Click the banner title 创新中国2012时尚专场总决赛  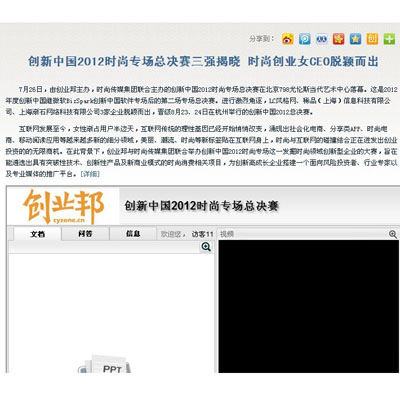click(x=201, y=206)
